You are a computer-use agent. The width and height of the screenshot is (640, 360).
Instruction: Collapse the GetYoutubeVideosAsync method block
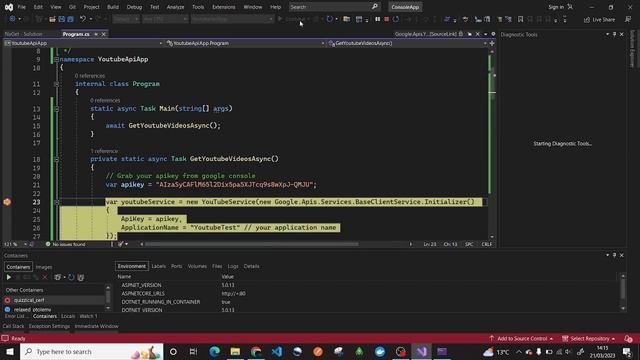click(x=56, y=159)
